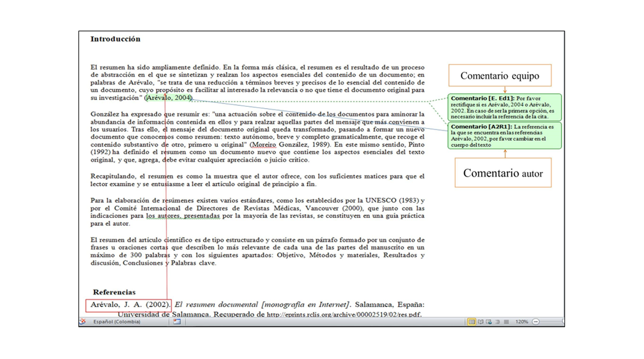The height and width of the screenshot is (359, 644).
Task: Switch to Print Layout view
Action: (x=471, y=322)
